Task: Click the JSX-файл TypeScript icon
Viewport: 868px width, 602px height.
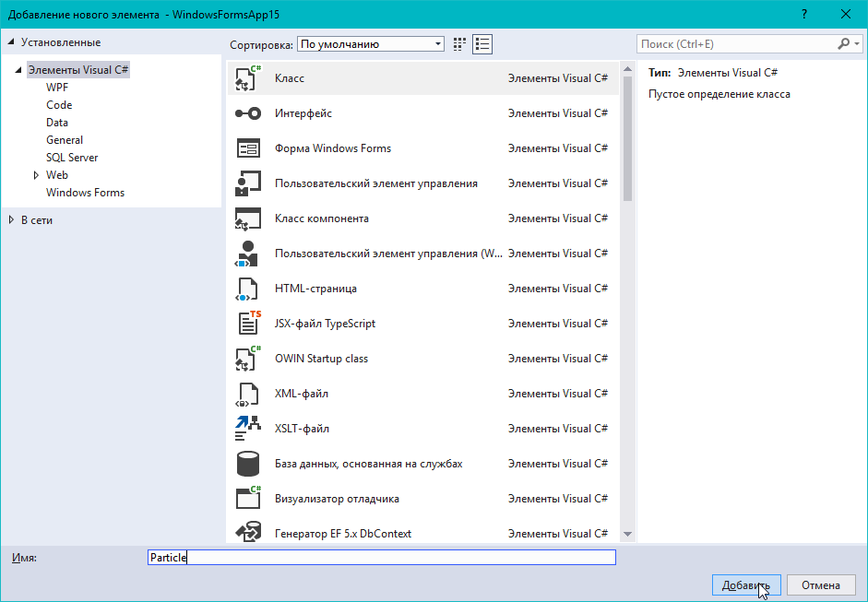Action: click(x=248, y=324)
